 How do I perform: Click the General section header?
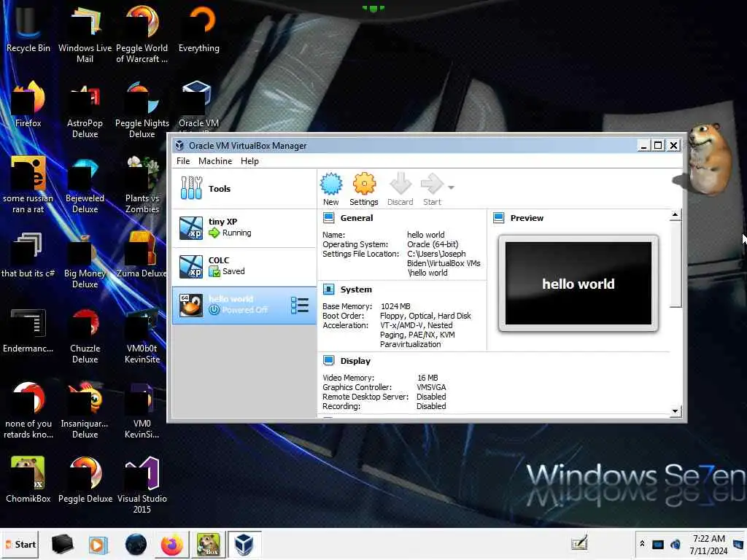click(x=356, y=218)
